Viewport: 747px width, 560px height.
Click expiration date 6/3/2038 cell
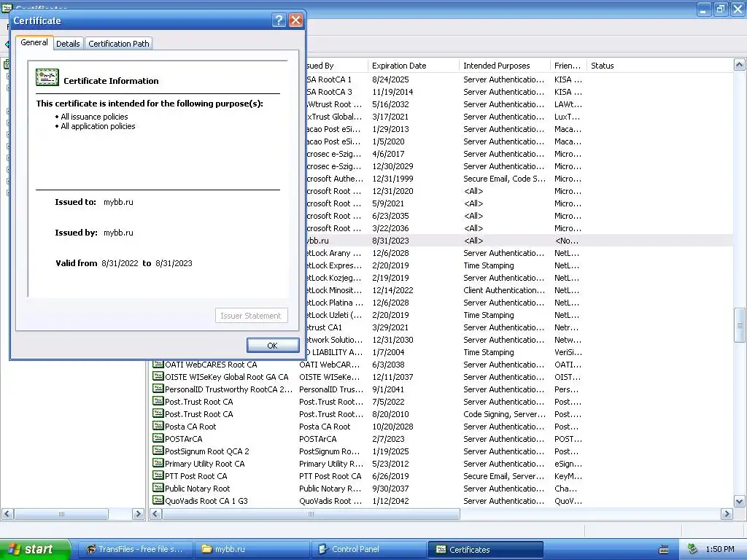click(x=388, y=365)
